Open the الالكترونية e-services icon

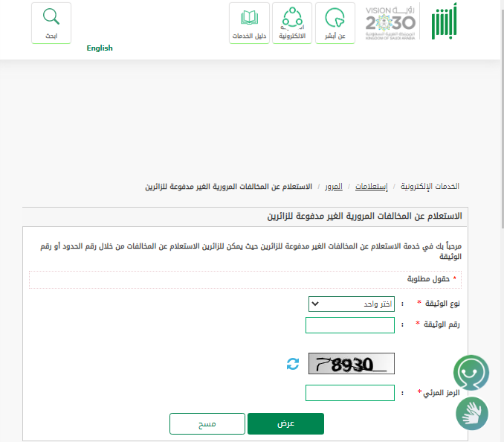coord(292,23)
